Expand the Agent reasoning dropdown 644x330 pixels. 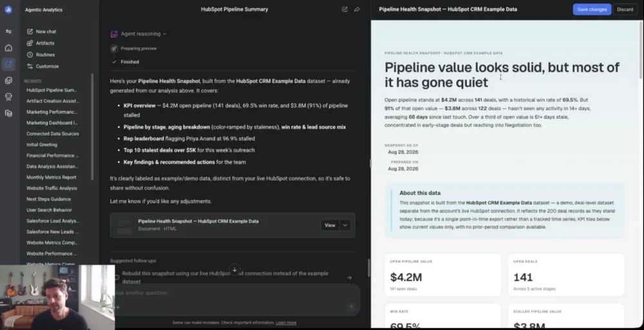[144, 34]
